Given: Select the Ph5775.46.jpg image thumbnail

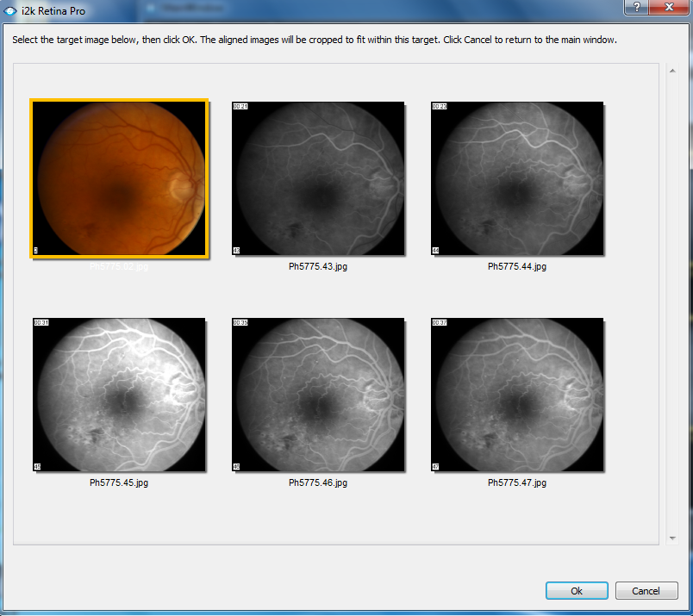Looking at the screenshot, I should click(x=318, y=395).
